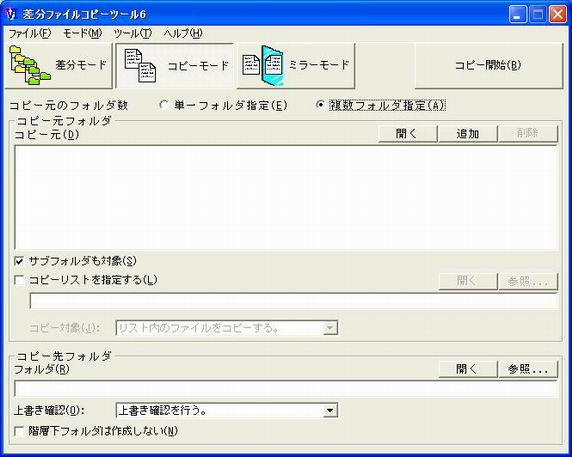Open the ツール menu
Screen dimensions: 572x457
click(x=132, y=34)
